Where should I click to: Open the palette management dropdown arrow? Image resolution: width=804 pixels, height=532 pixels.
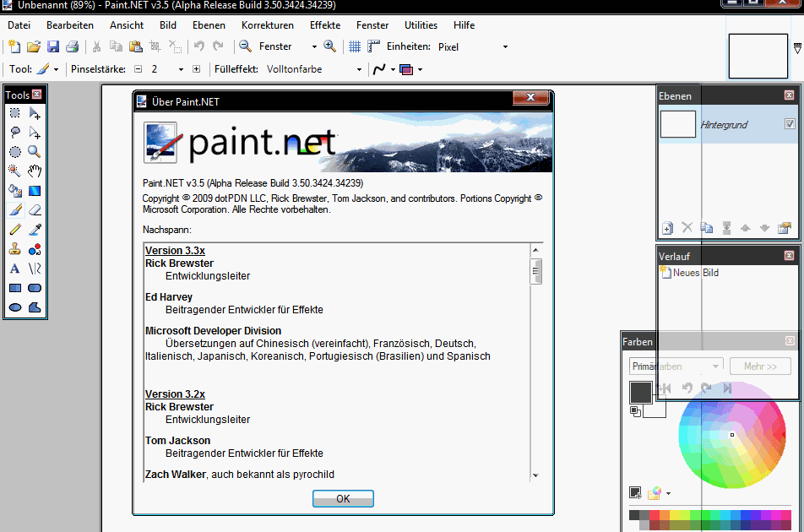click(668, 493)
